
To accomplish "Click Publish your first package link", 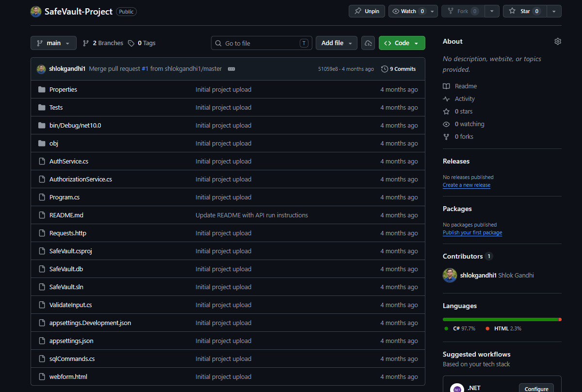I will pyautogui.click(x=472, y=232).
